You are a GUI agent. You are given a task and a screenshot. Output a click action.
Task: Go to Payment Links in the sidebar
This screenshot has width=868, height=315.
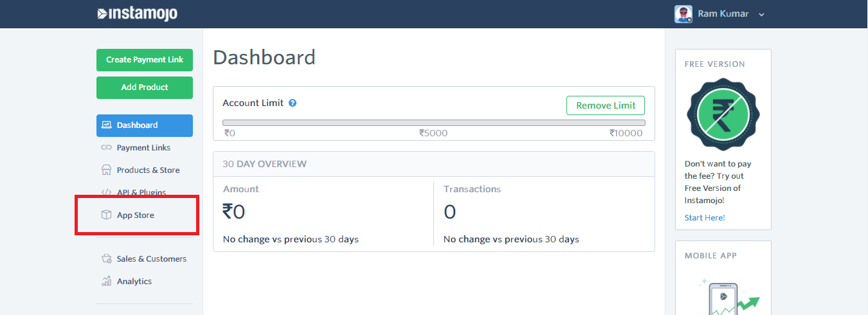(143, 148)
